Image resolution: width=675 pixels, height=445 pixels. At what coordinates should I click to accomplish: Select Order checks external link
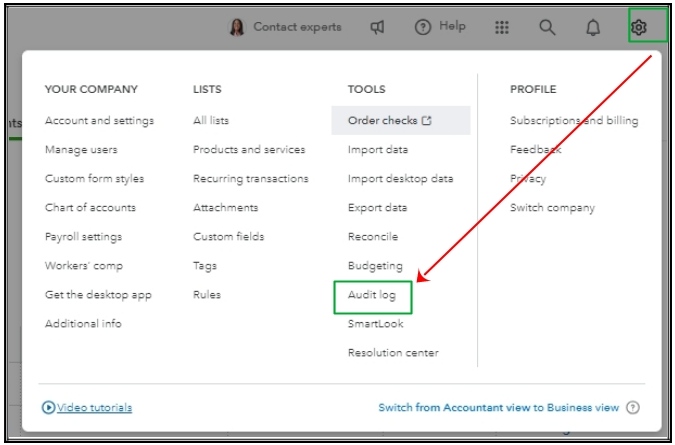(x=390, y=121)
